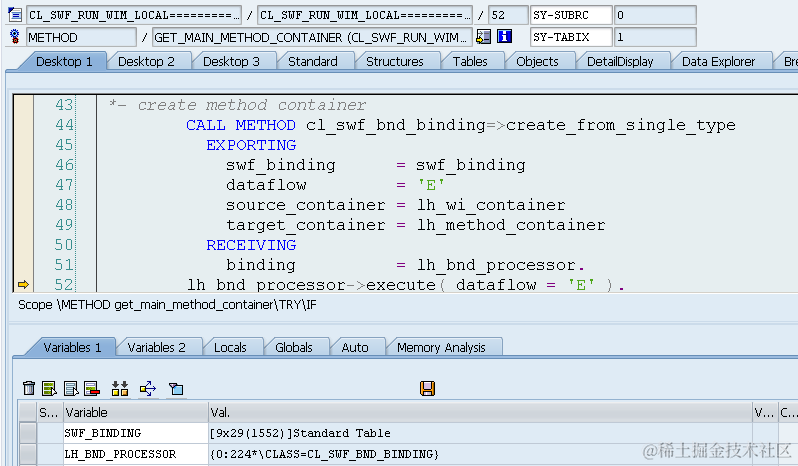The width and height of the screenshot is (798, 466).
Task: Select the Globals tab
Action: point(294,347)
